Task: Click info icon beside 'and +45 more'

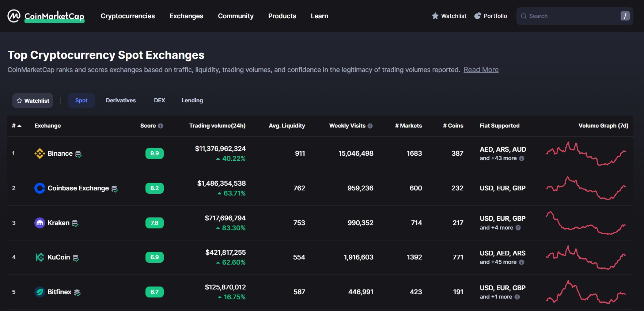Action: (x=522, y=262)
